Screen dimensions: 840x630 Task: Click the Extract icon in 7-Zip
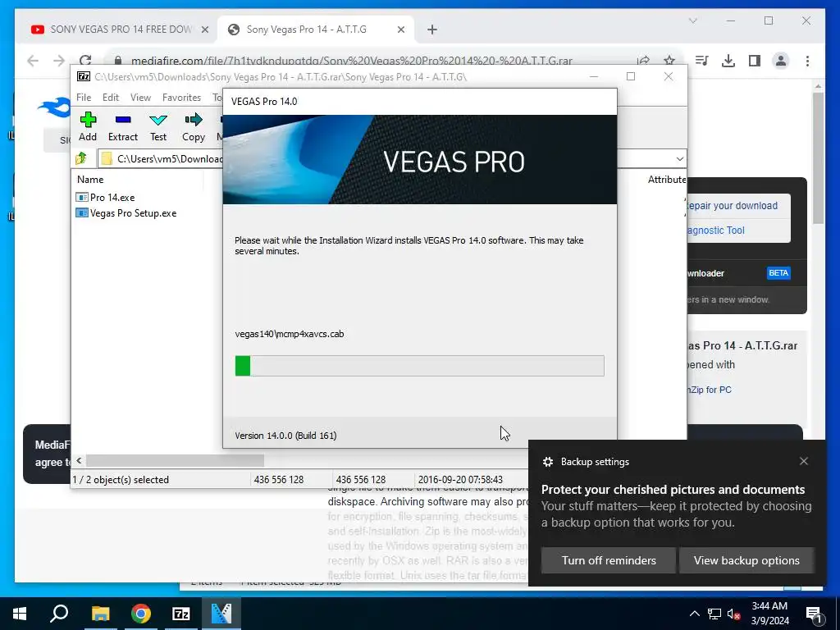pyautogui.click(x=123, y=126)
